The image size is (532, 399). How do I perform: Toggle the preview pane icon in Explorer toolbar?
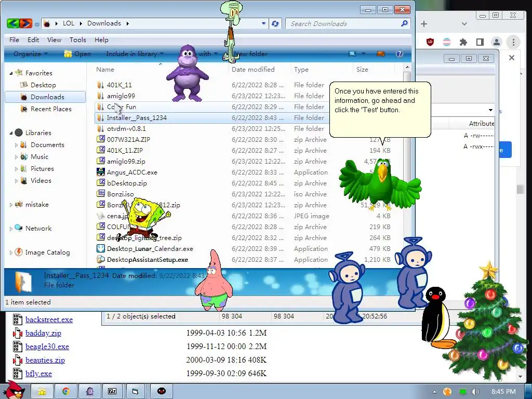[x=381, y=54]
